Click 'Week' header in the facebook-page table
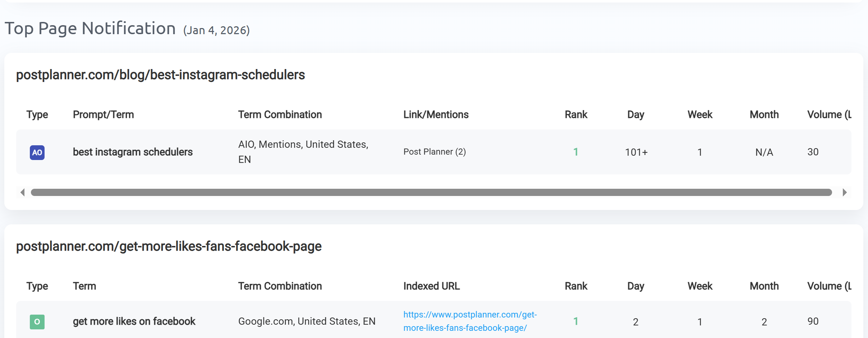Screen dimensions: 868x338 point(700,286)
